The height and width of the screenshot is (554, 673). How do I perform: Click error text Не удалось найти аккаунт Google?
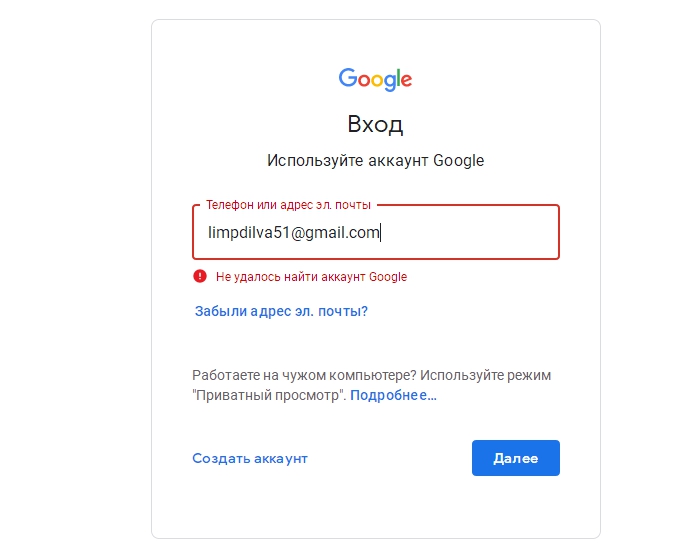(x=311, y=277)
